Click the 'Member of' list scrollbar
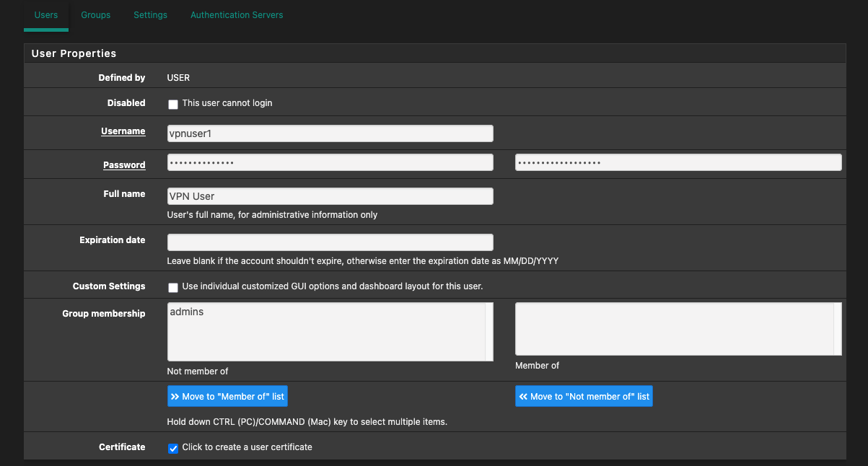The width and height of the screenshot is (868, 466). tap(838, 329)
